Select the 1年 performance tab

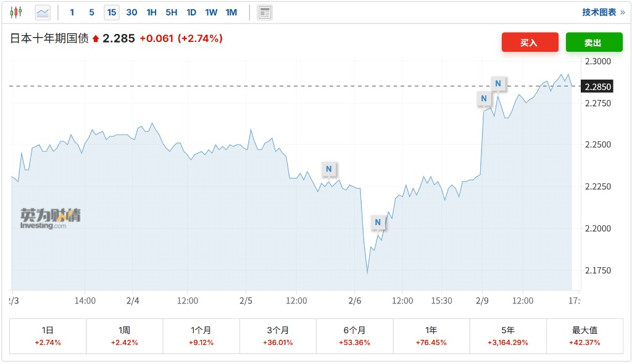431,336
